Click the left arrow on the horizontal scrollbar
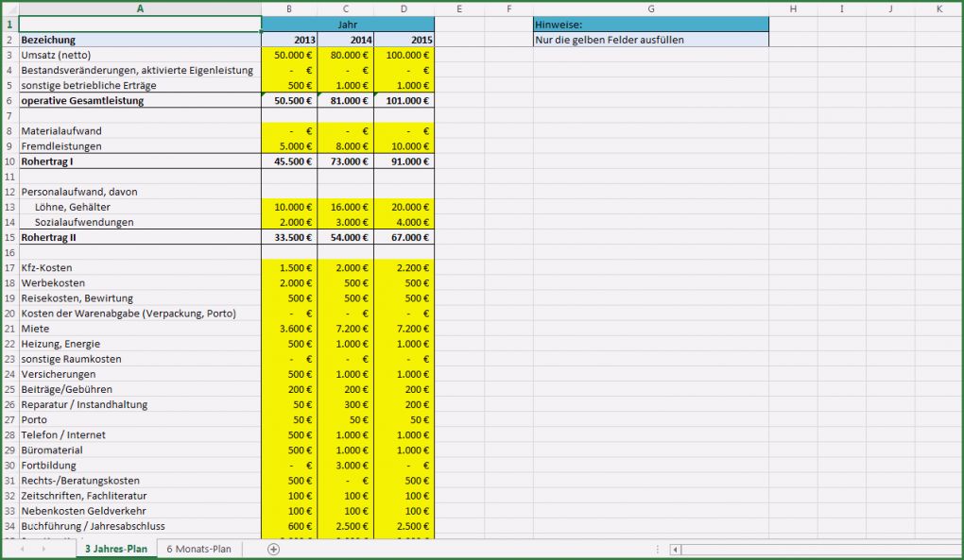Image resolution: width=964 pixels, height=560 pixels. (x=676, y=548)
